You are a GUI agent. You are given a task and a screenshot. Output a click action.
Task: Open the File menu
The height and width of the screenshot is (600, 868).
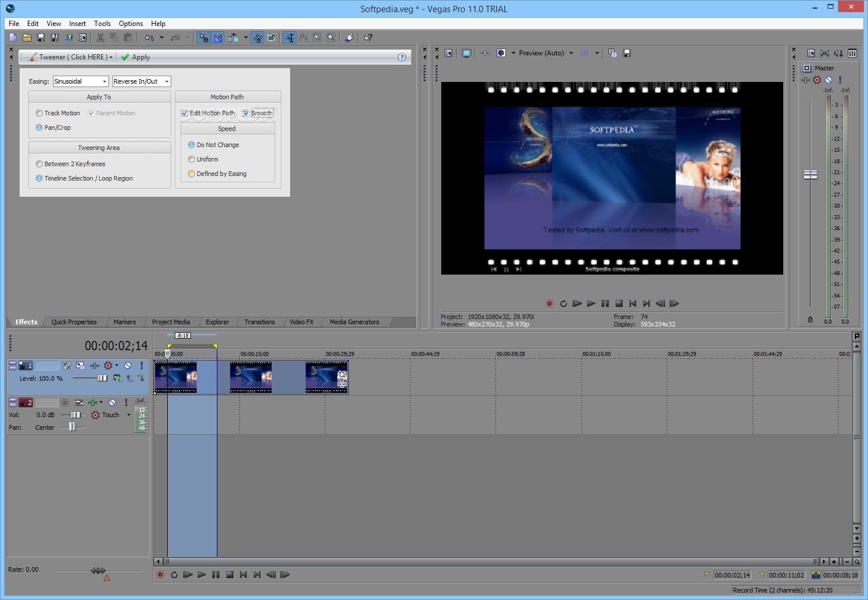[x=14, y=24]
